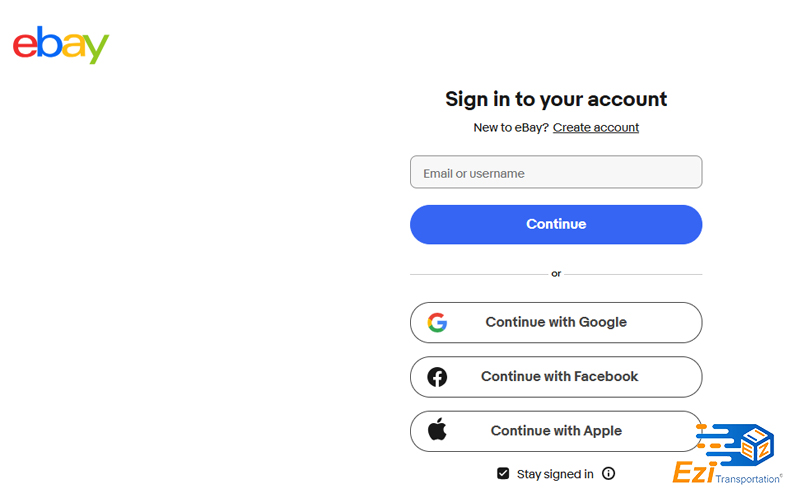
Task: Click the orange Ezi wordmark
Action: [693, 472]
